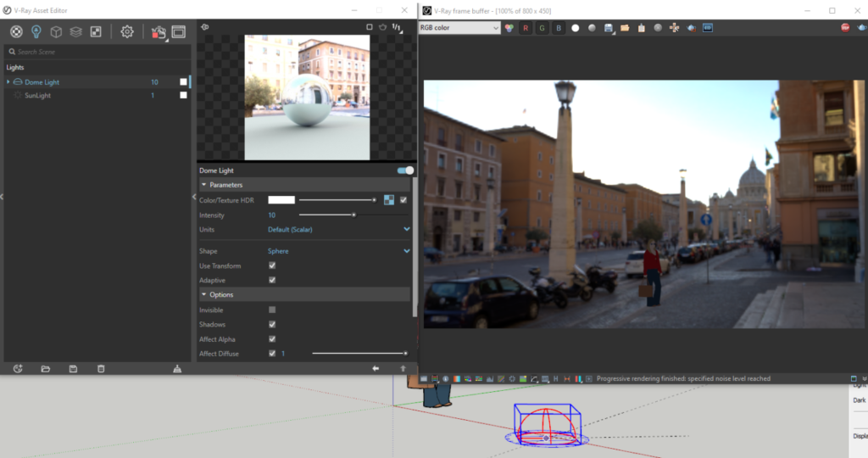Save asset with disk icon at bottom
868x458 pixels.
pos(73,369)
